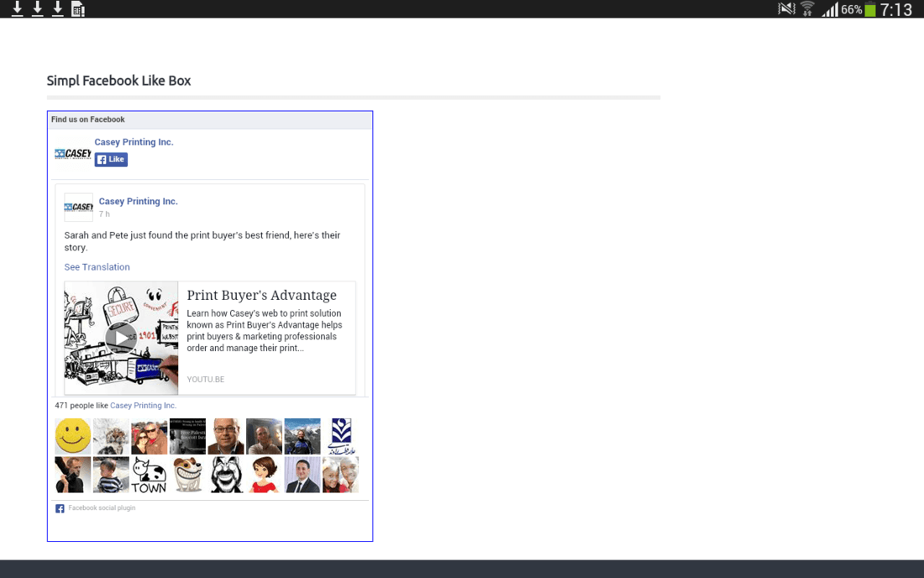Tap the muted sound status icon
The image size is (924, 578).
[787, 9]
